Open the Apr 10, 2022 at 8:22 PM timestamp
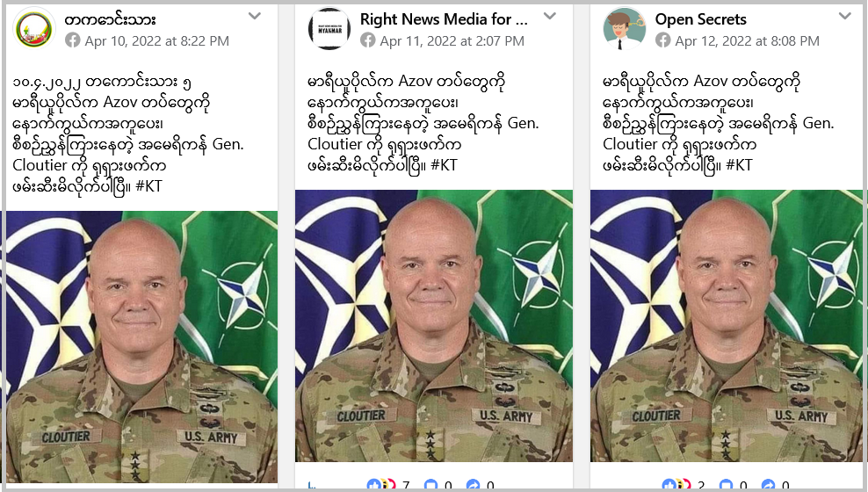Screen dimensions: 868x492 [156, 41]
